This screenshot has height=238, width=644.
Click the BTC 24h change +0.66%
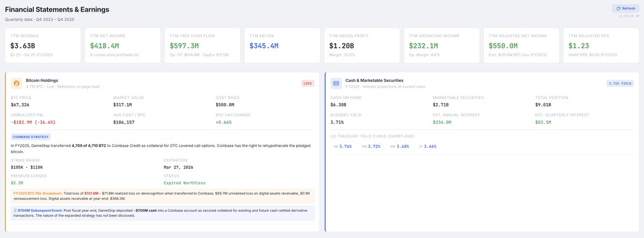coord(224,122)
